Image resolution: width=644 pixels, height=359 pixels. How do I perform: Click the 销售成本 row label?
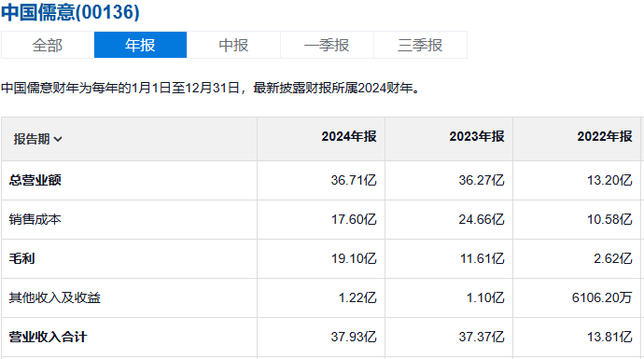pyautogui.click(x=35, y=219)
